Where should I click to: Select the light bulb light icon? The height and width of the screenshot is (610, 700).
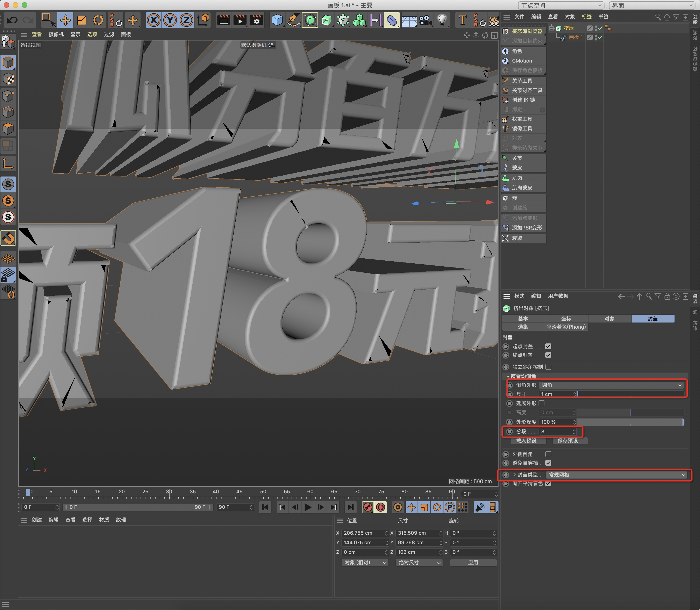click(442, 20)
